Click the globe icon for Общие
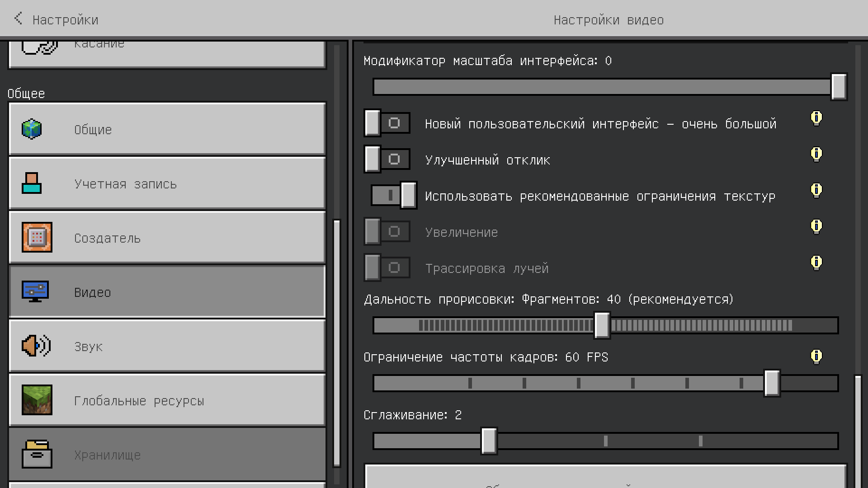Screen dimensions: 868x488 [x=32, y=129]
